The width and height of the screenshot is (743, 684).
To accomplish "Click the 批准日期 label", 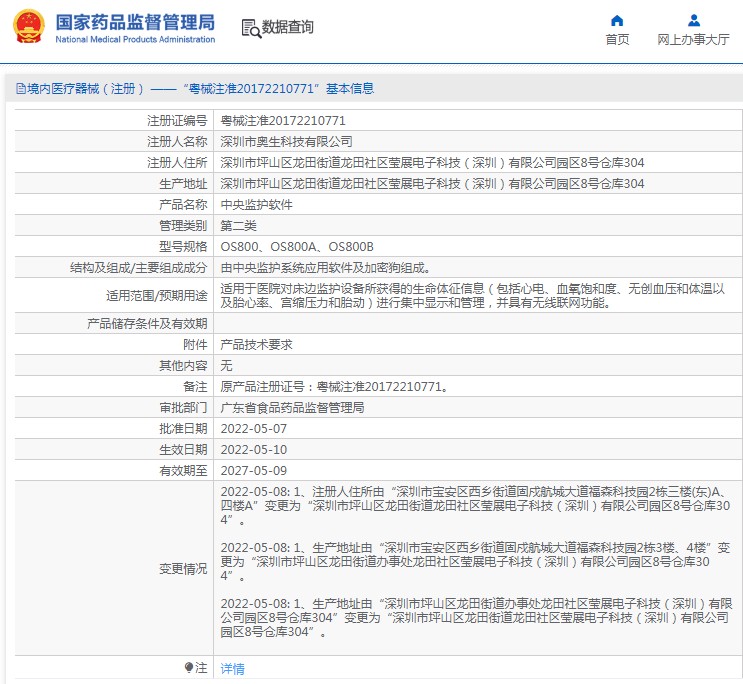I will 183,429.
